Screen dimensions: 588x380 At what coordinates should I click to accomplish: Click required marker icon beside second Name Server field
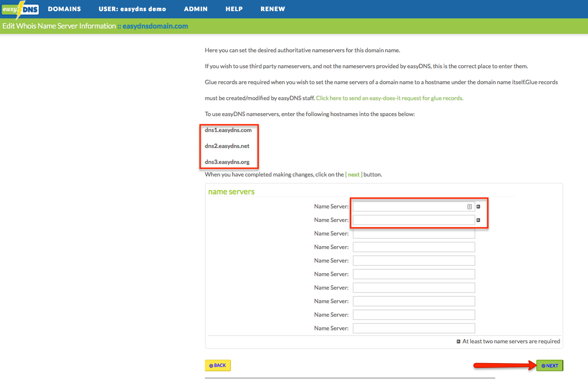pos(478,220)
